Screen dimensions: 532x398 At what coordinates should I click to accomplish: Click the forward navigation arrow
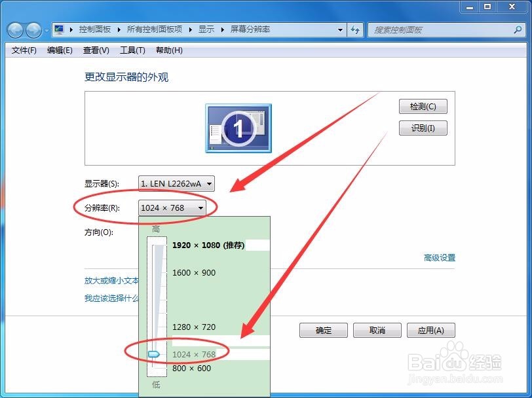click(x=32, y=29)
